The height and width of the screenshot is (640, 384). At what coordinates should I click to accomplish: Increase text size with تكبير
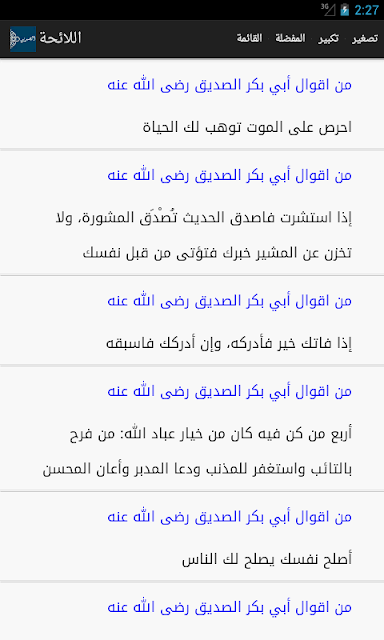pyautogui.click(x=329, y=38)
